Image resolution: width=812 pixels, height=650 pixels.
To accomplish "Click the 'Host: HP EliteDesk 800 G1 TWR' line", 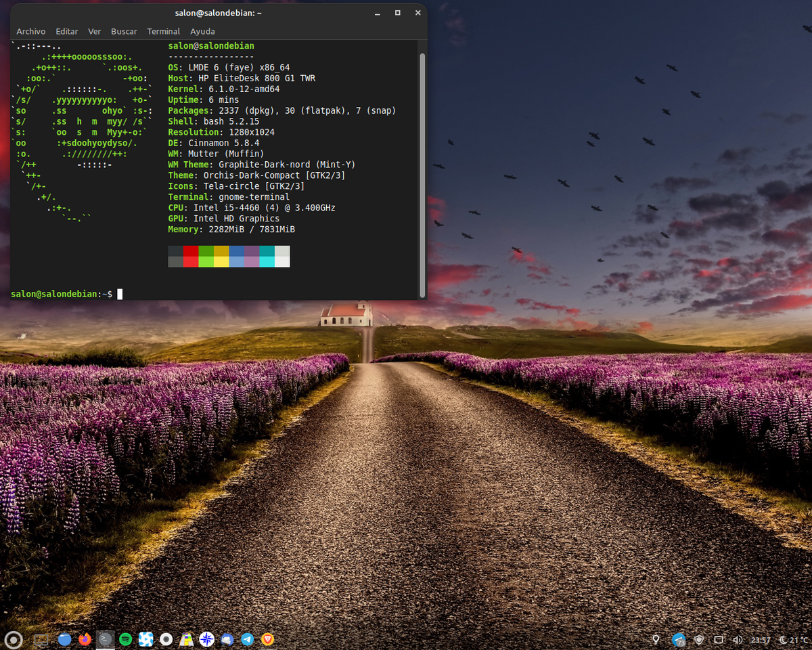I will point(242,78).
